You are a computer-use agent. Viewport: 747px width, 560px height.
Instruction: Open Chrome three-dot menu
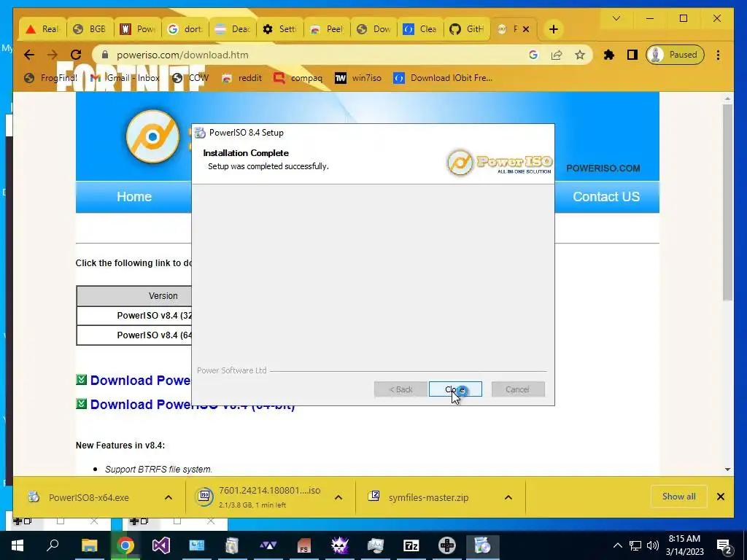click(718, 55)
